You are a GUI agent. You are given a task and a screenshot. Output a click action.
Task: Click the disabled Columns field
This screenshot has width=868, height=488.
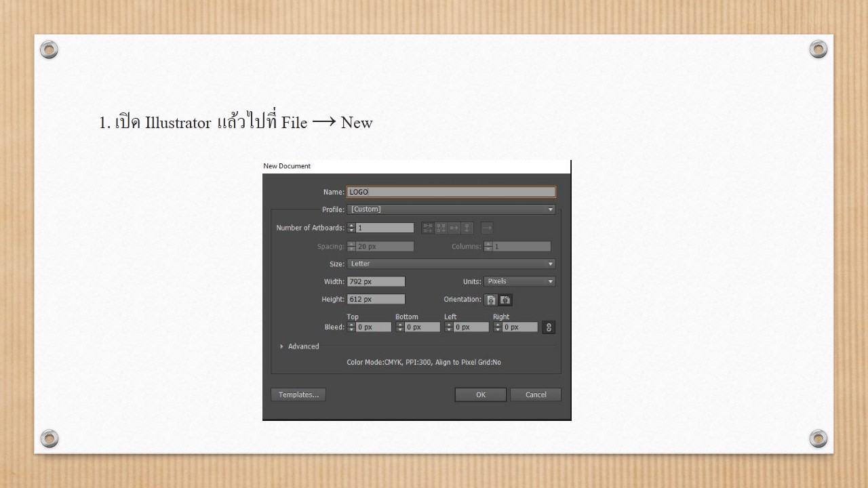[x=521, y=247]
